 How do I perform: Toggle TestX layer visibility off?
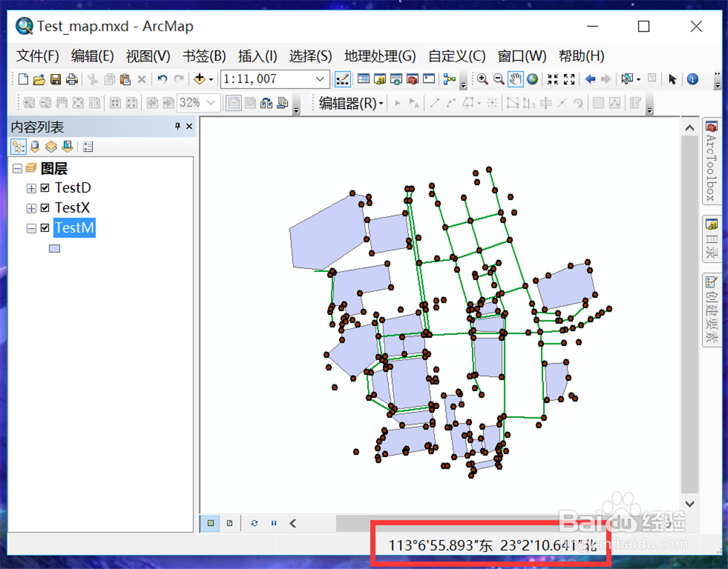(x=45, y=207)
